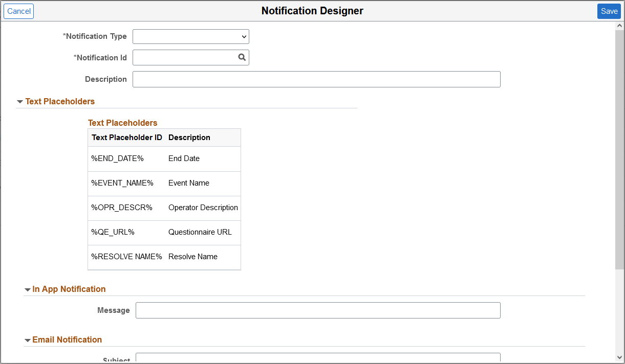The width and height of the screenshot is (625, 364).
Task: Select the %QE_URL% placeholder cell
Action: (113, 232)
